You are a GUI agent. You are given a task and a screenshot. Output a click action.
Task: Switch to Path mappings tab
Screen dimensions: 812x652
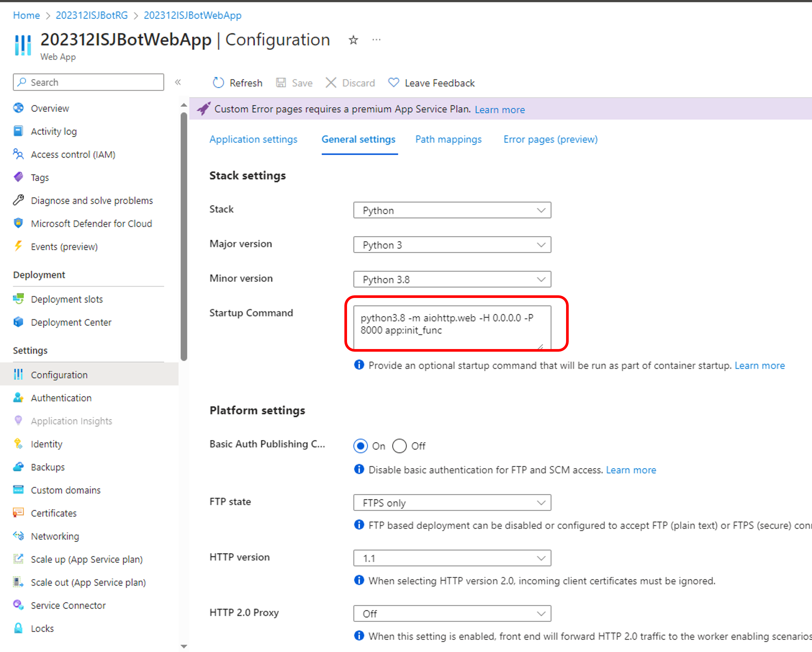448,139
